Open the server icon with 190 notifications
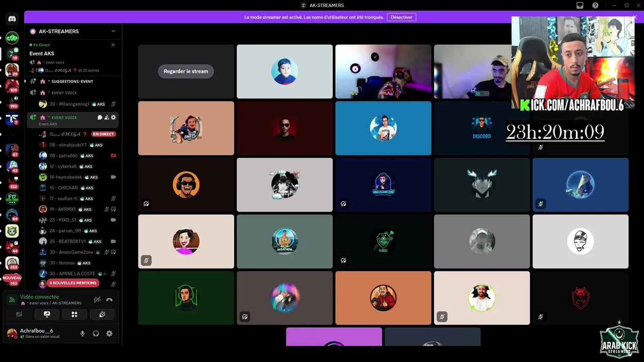Screen dimensions: 644x362 [12, 102]
